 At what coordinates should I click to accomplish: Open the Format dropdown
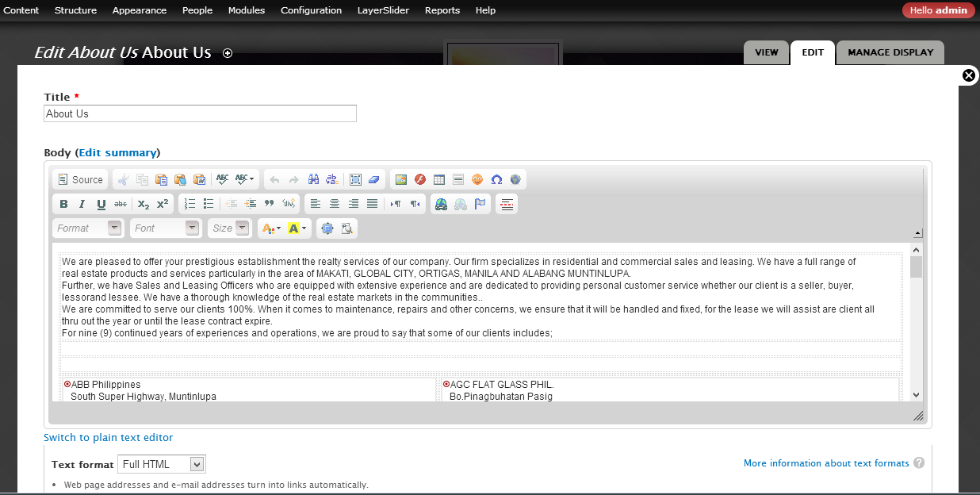88,228
